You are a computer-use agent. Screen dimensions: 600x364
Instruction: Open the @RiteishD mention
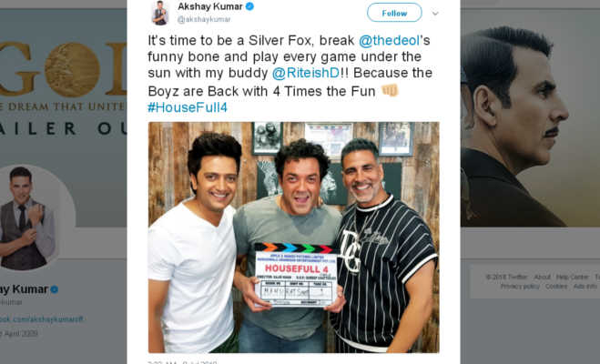click(x=306, y=73)
